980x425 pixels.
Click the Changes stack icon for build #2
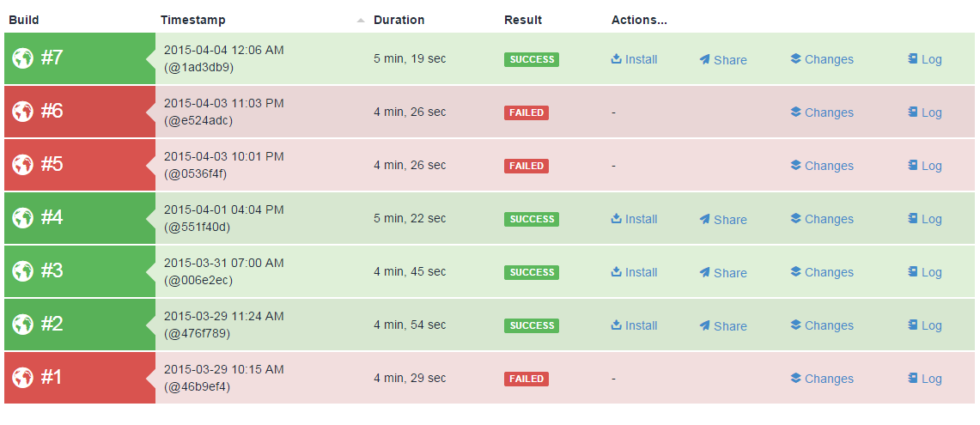click(x=795, y=325)
